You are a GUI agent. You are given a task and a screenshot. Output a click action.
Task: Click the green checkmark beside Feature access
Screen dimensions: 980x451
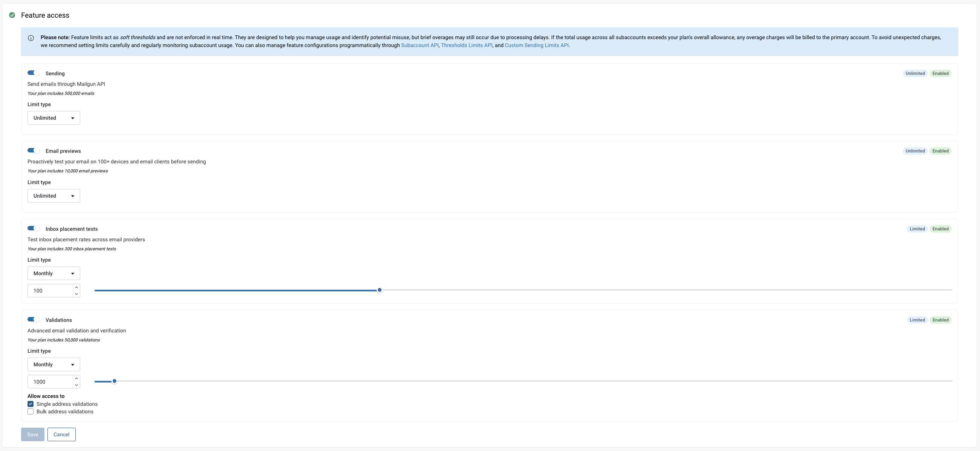[12, 15]
